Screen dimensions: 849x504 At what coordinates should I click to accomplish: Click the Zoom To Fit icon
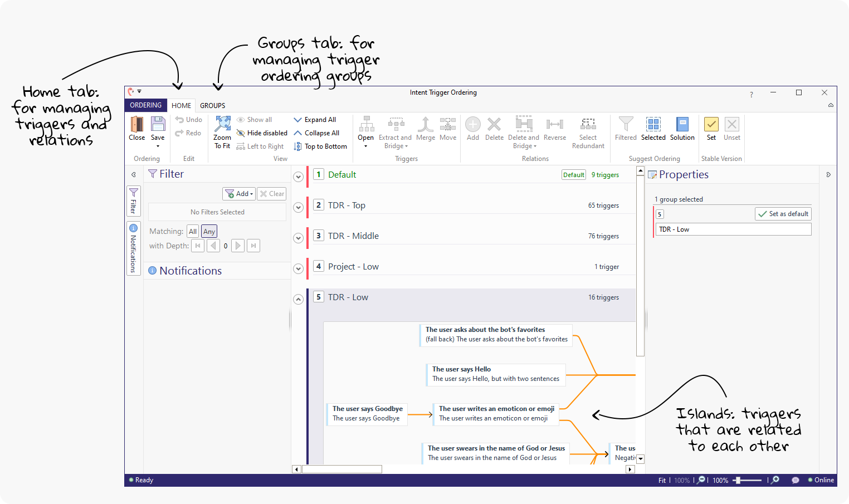tap(222, 124)
